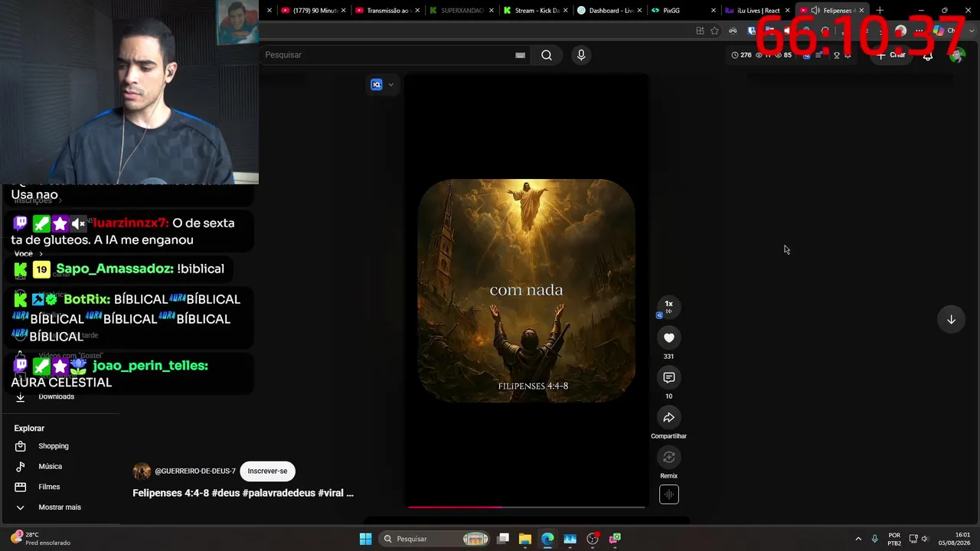Viewport: 980px width, 551px height.
Task: Open @GUERREIRO-DE-DEUS-7 channel link
Action: click(x=195, y=471)
